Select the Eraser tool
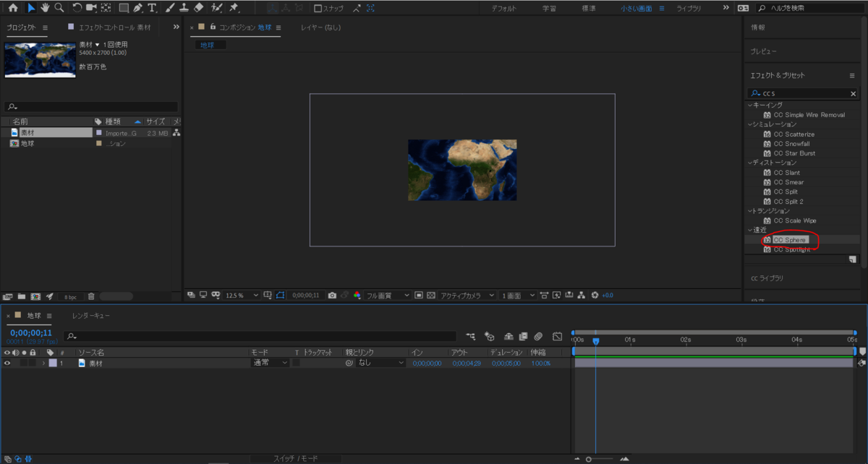This screenshot has width=868, height=464. [198, 8]
